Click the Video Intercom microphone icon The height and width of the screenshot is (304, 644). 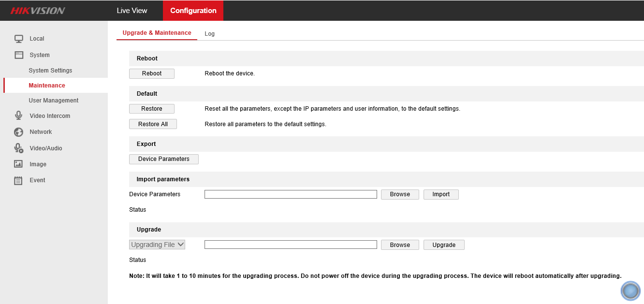coord(19,116)
